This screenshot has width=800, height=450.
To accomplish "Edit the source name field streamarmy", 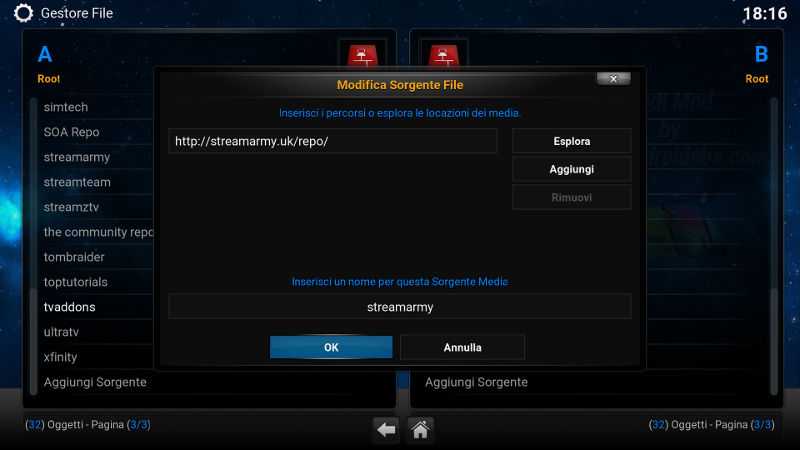I will coord(400,307).
